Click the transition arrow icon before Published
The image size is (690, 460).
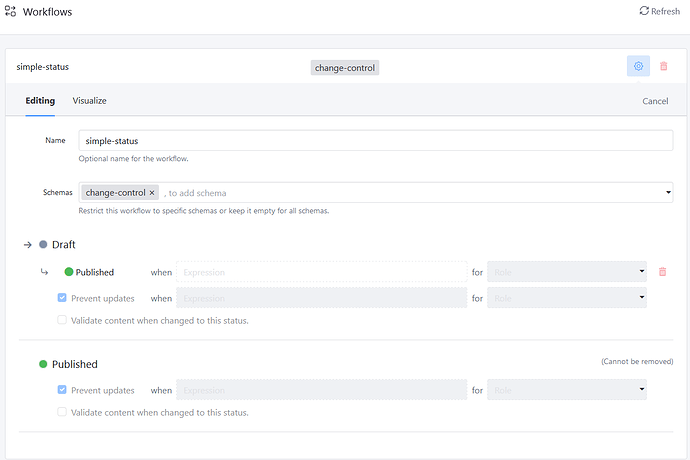coord(44,272)
